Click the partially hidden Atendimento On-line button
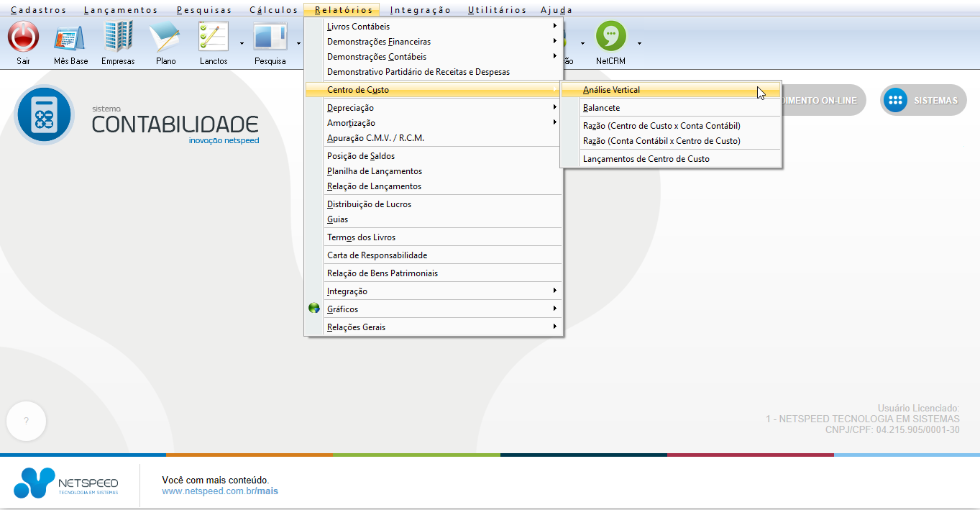The width and height of the screenshot is (980, 510). coord(824,101)
